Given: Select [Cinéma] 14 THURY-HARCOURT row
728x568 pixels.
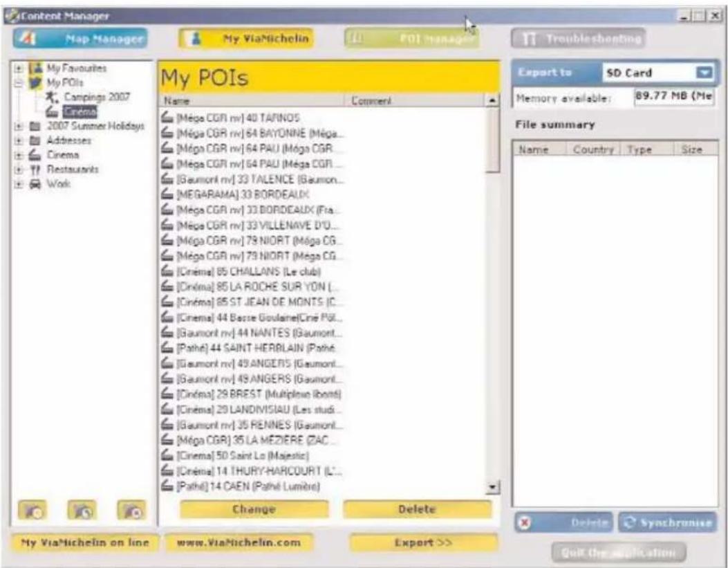Looking at the screenshot, I should click(253, 470).
